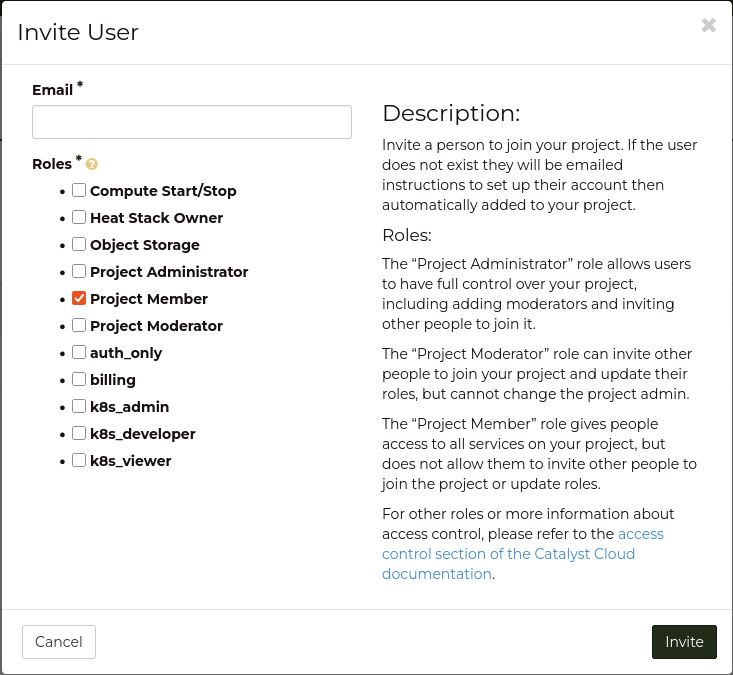Click the Email field label
Image resolution: width=733 pixels, height=675 pixels.
[52, 90]
